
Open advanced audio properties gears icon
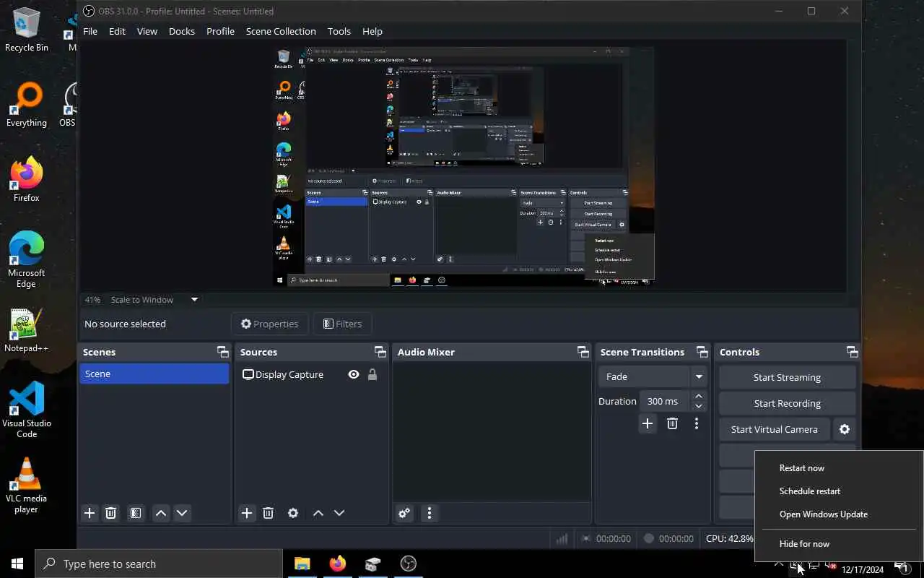(x=404, y=513)
